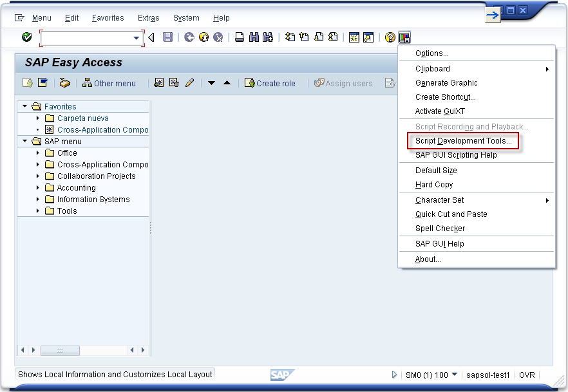This screenshot has width=568, height=392.
Task: Expand the Collaboration Projects folder
Action: (x=37, y=176)
